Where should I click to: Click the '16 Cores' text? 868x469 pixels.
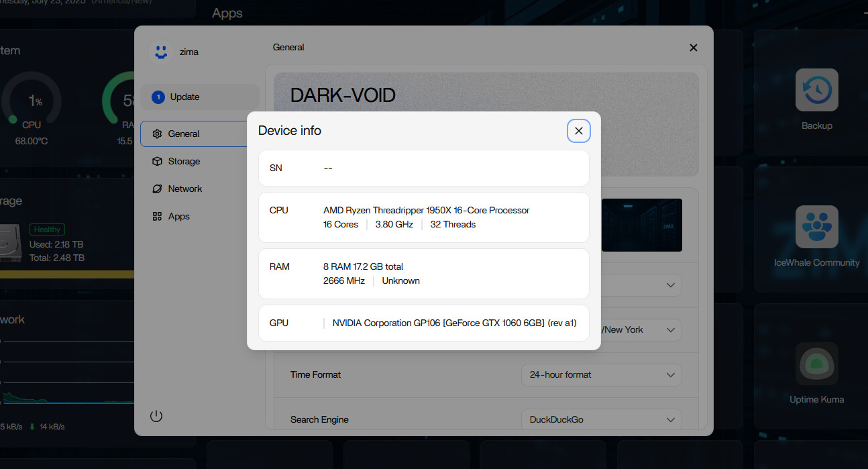[341, 224]
